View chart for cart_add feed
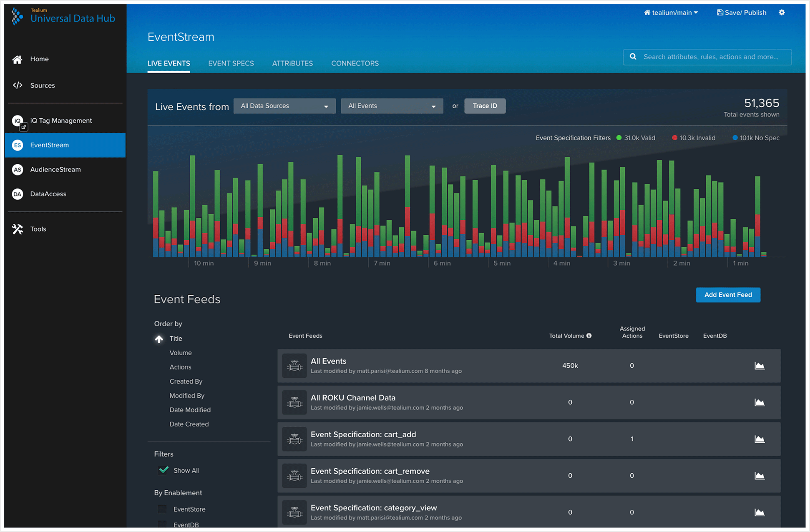The height and width of the screenshot is (532, 810). click(x=760, y=439)
